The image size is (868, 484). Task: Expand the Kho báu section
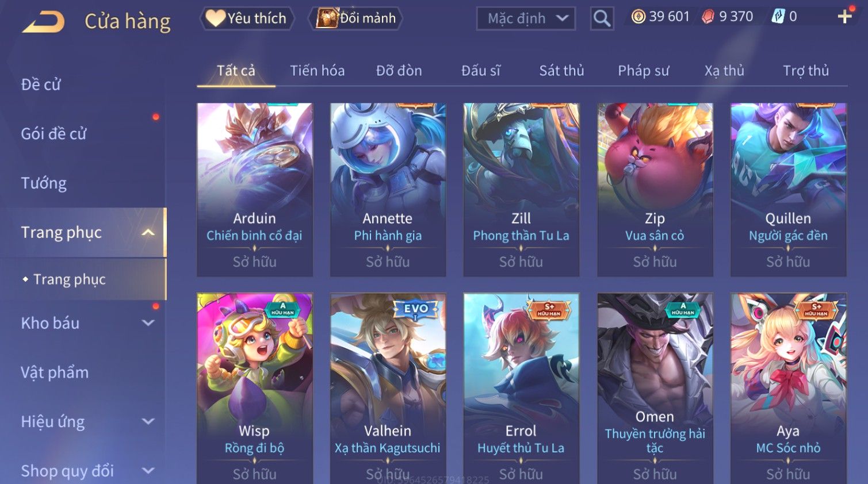pyautogui.click(x=148, y=323)
